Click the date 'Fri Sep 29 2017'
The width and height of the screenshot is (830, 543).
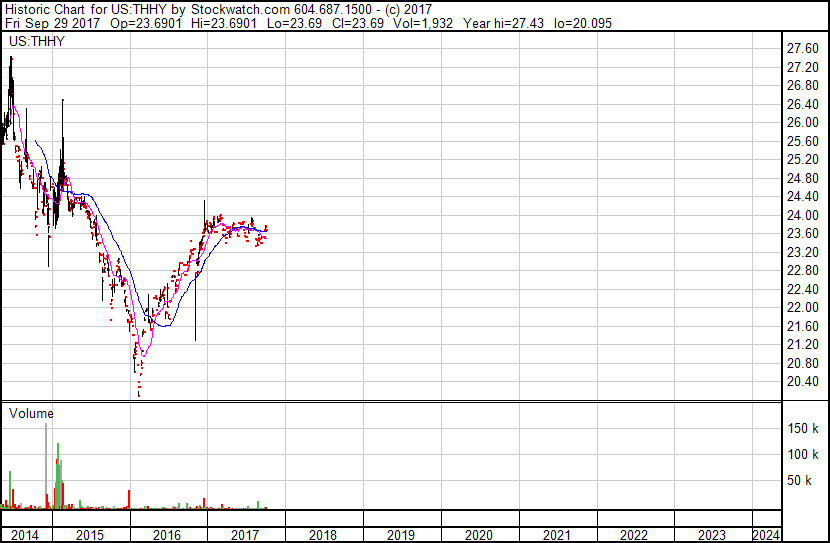tap(52, 23)
